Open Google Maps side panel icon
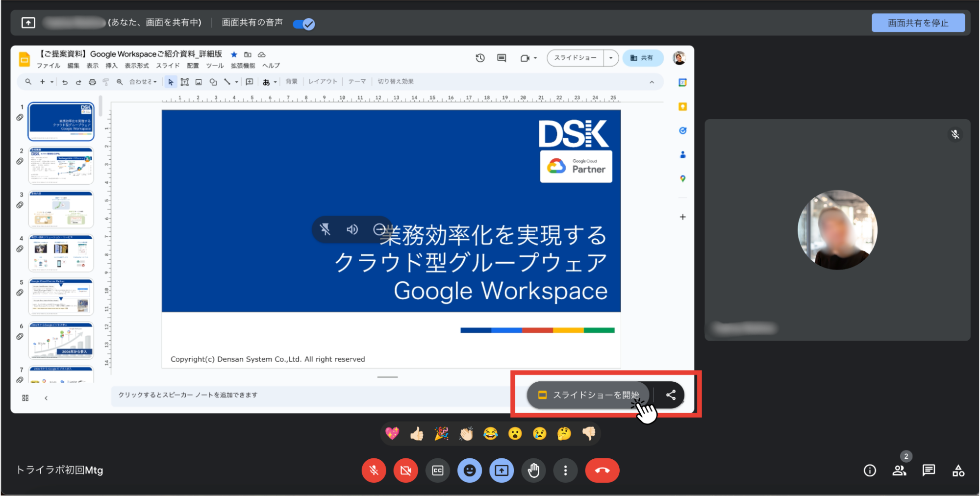Screen dimensions: 980x496 point(682,179)
